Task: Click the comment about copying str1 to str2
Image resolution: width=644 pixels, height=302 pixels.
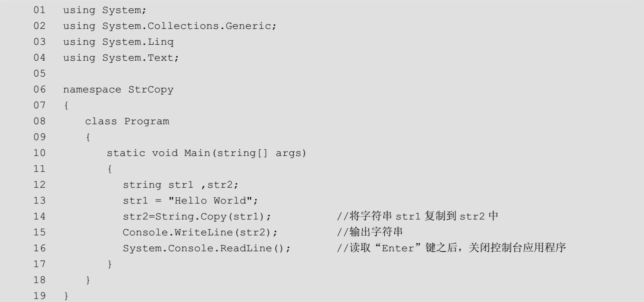Action: [x=417, y=216]
